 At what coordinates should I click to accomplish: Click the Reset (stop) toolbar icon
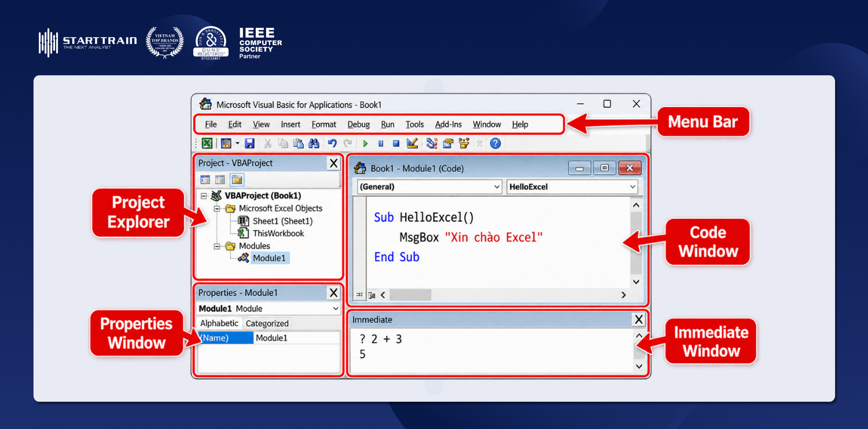(x=396, y=143)
